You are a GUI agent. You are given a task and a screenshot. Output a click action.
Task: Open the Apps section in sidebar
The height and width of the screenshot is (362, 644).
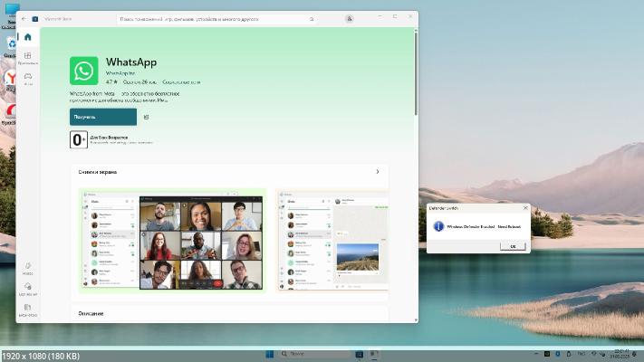pyautogui.click(x=27, y=58)
